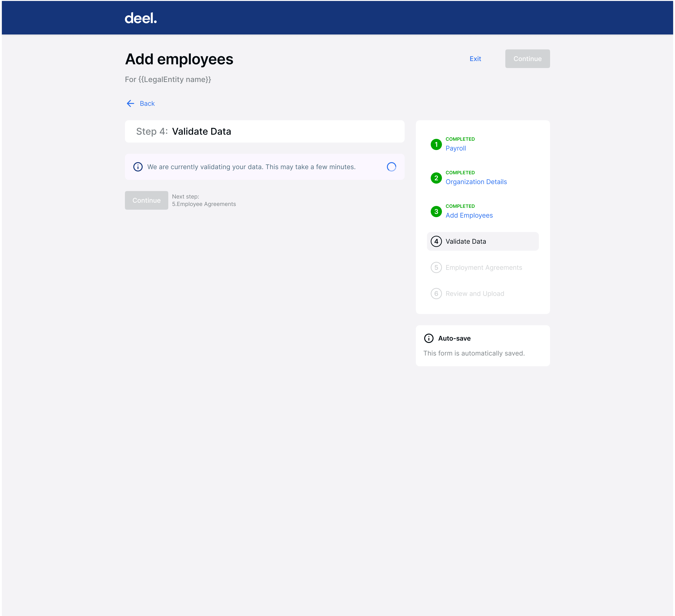The image size is (675, 616).
Task: Click the Continue button beside Next step
Action: [x=146, y=200]
